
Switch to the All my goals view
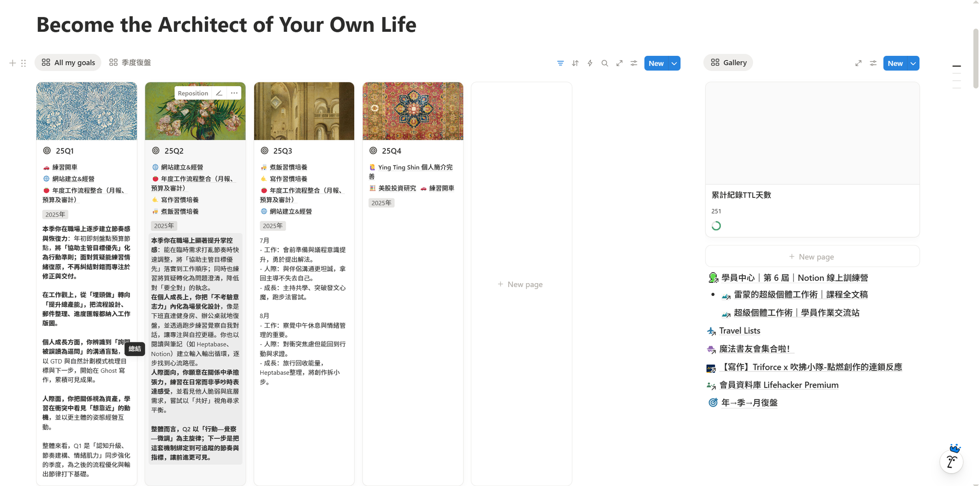coord(68,63)
